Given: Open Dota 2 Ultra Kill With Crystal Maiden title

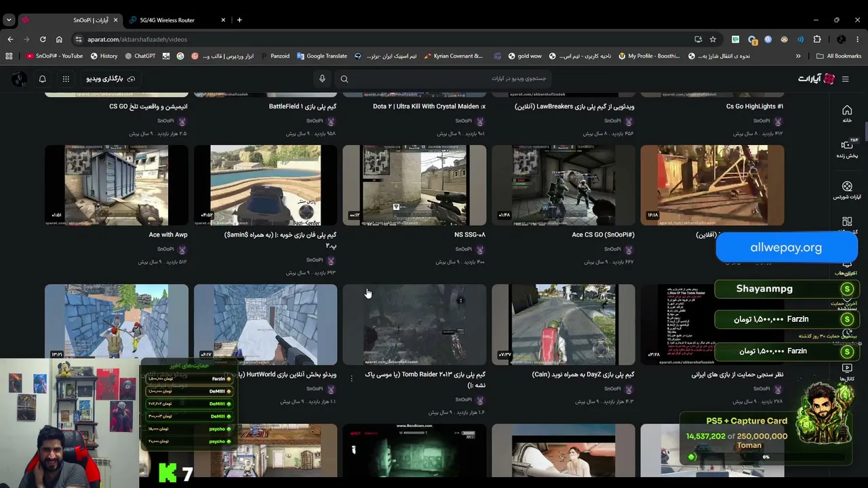Looking at the screenshot, I should pyautogui.click(x=429, y=106).
